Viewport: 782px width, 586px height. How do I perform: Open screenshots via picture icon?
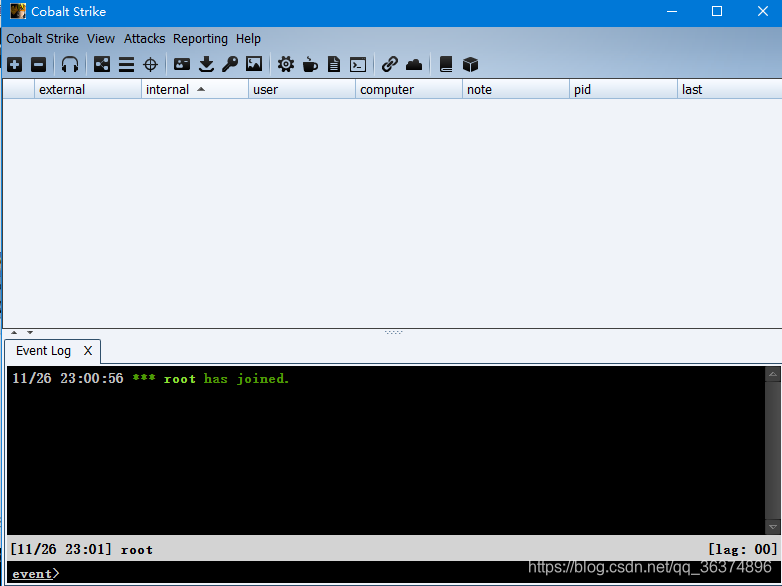[254, 64]
